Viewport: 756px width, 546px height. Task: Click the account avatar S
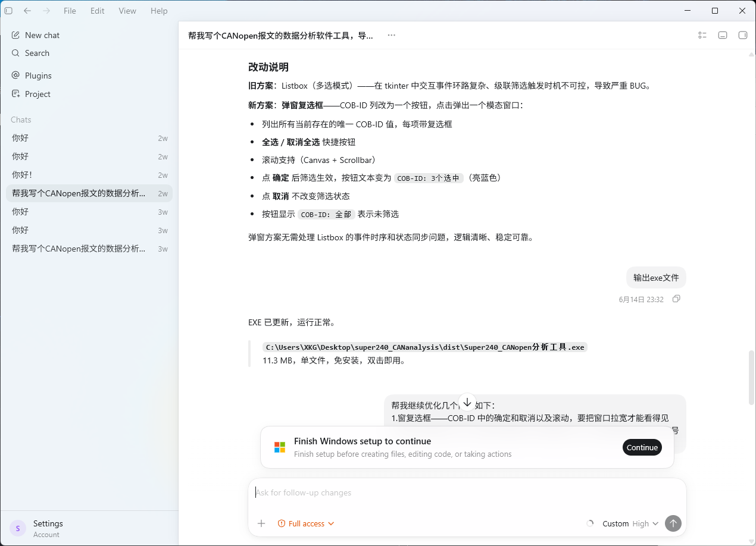click(18, 528)
